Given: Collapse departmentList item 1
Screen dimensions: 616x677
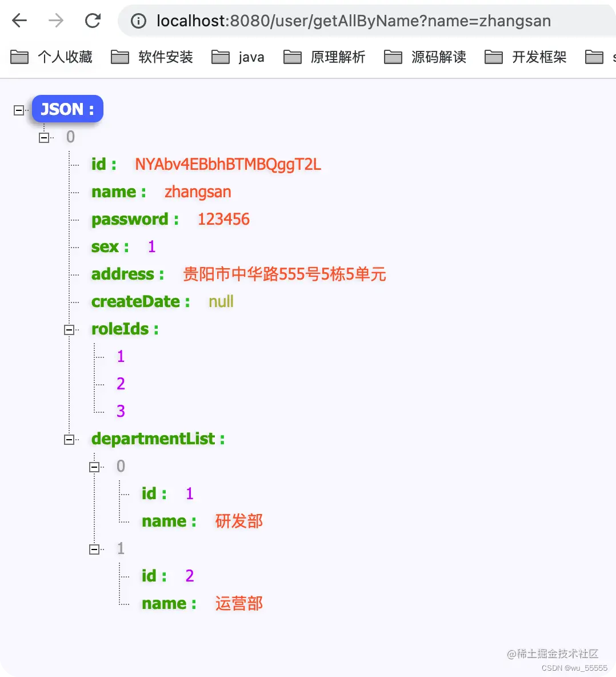Looking at the screenshot, I should click(x=95, y=549).
